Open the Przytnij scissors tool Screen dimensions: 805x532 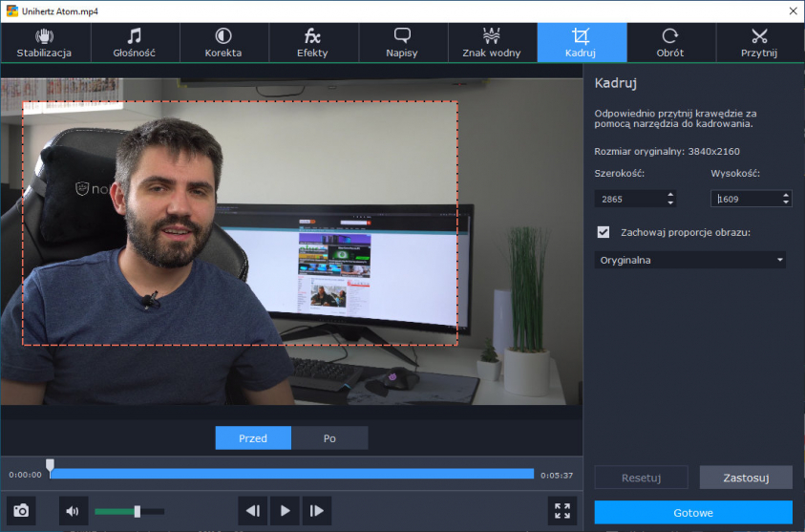[x=759, y=43]
